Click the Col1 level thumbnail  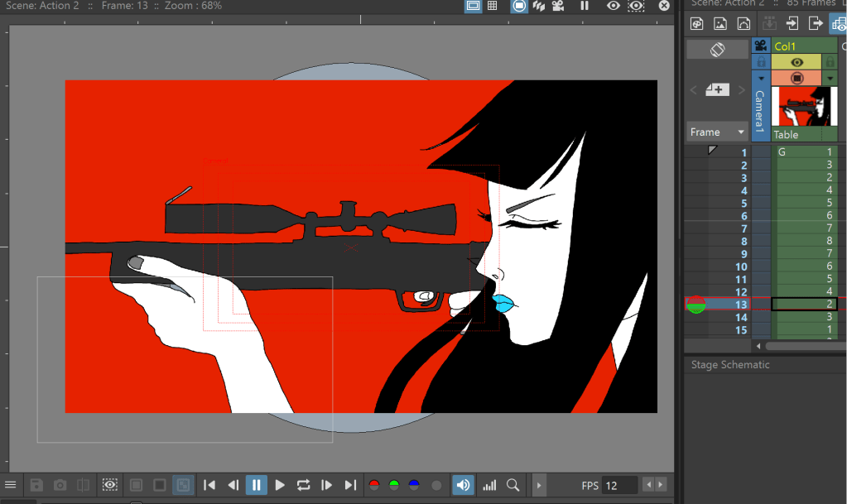[803, 106]
